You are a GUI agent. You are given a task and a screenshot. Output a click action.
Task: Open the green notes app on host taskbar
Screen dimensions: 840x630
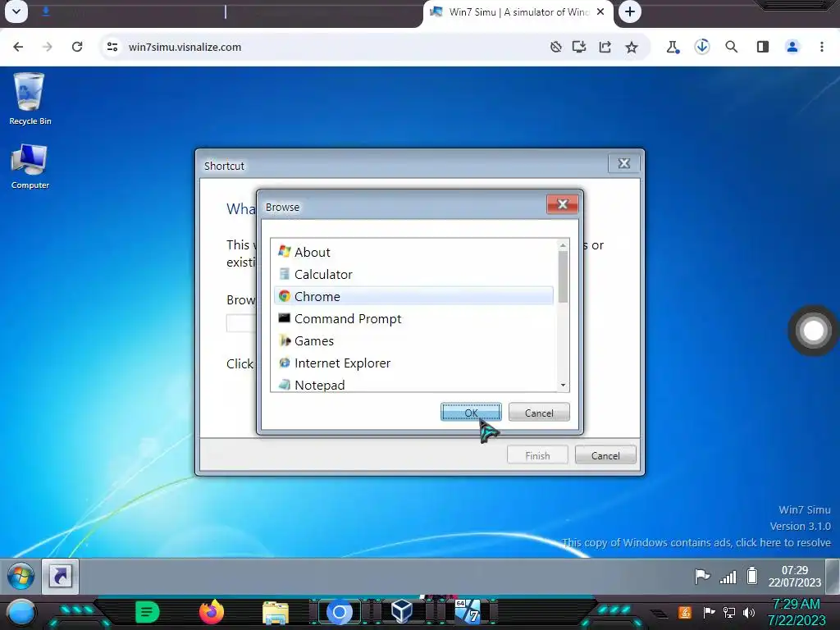click(x=148, y=612)
